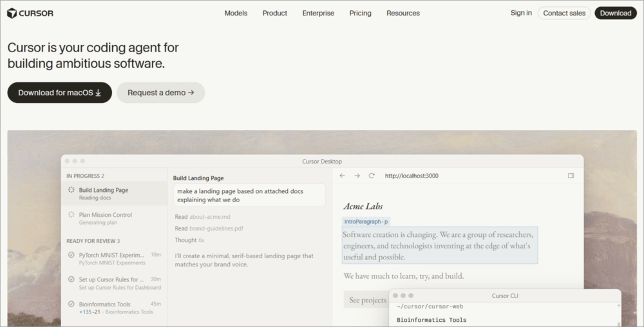
Task: Open the Enterprise menu
Action: [x=318, y=13]
